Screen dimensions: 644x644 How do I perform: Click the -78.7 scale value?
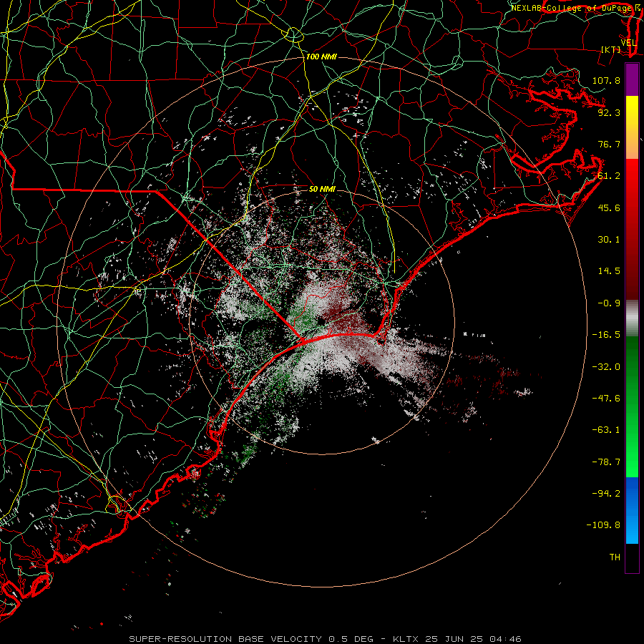tap(606, 462)
